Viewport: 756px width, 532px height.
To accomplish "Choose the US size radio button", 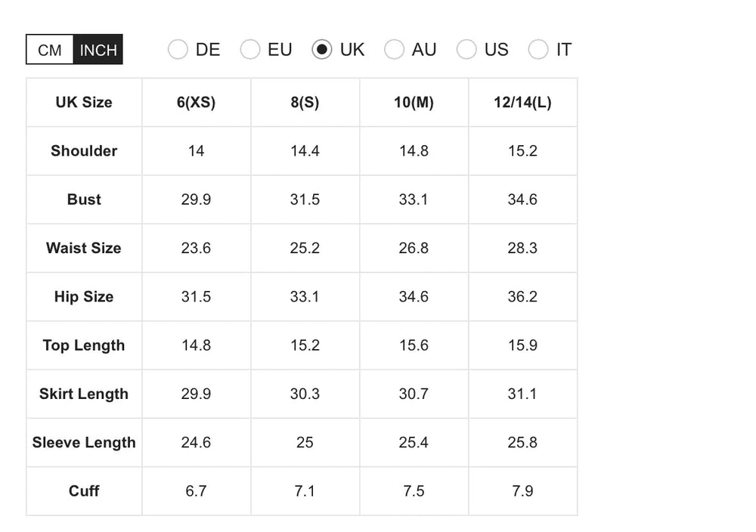I will point(466,49).
